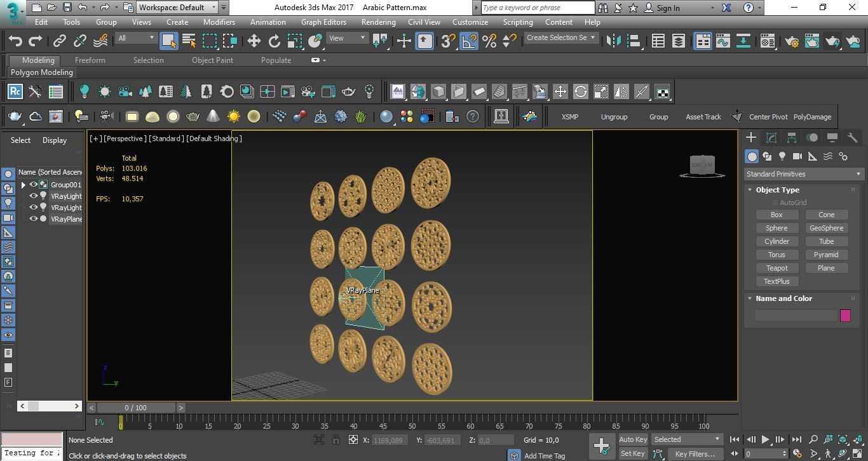Click the Teapot object button
868x461 pixels.
click(776, 268)
